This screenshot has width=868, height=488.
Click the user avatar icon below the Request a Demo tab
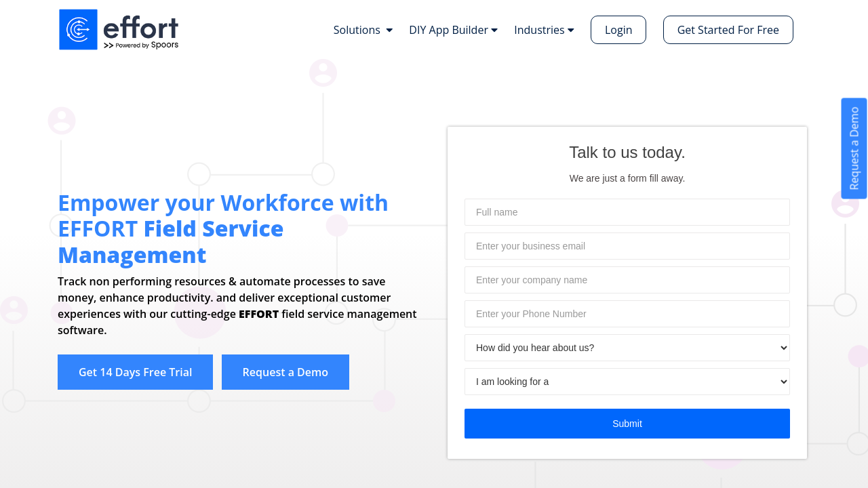(x=845, y=204)
